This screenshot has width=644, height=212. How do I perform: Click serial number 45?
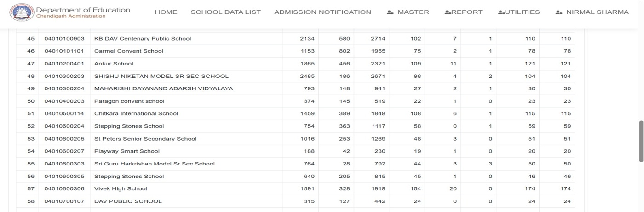[31, 39]
